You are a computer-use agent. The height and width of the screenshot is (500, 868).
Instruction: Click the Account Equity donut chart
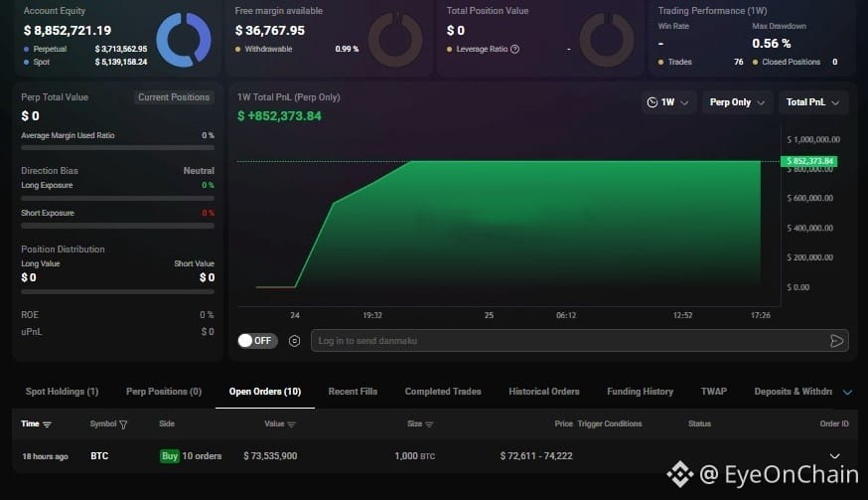click(183, 40)
